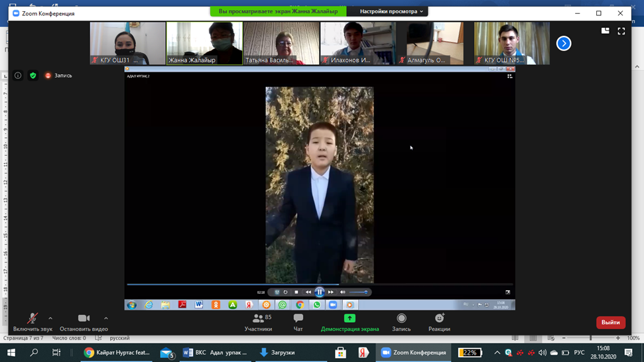The height and width of the screenshot is (362, 644).
Task: Open Настройки просмотра view options dropdown
Action: [x=391, y=11]
